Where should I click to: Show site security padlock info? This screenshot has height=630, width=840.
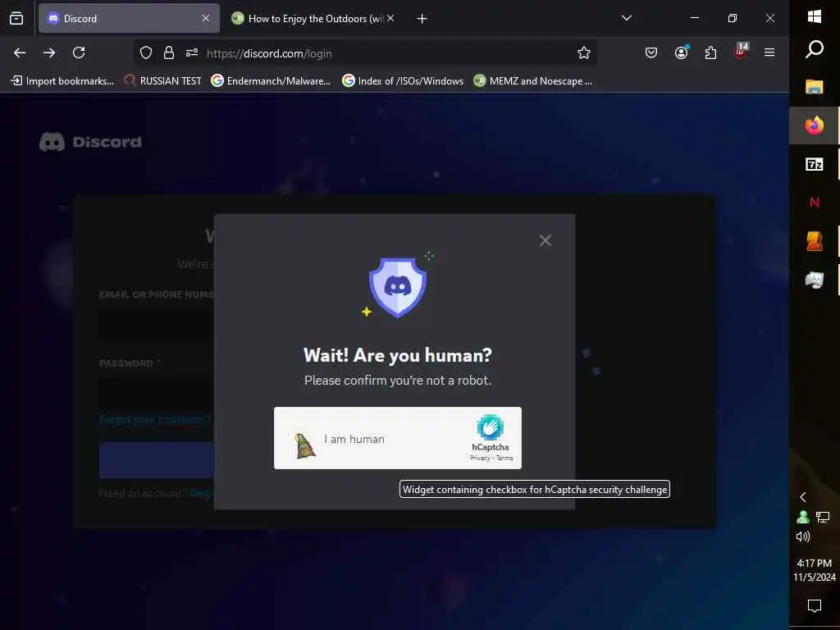[x=169, y=52]
